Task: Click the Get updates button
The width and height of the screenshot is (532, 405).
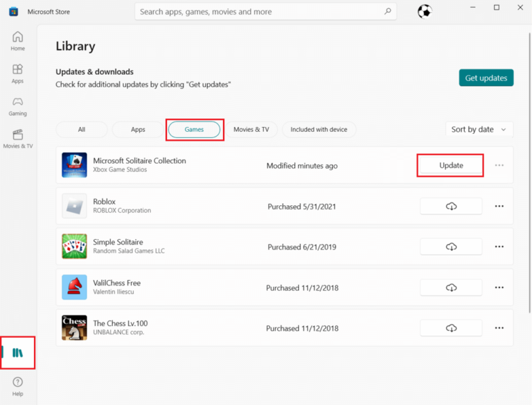Action: 486,78
